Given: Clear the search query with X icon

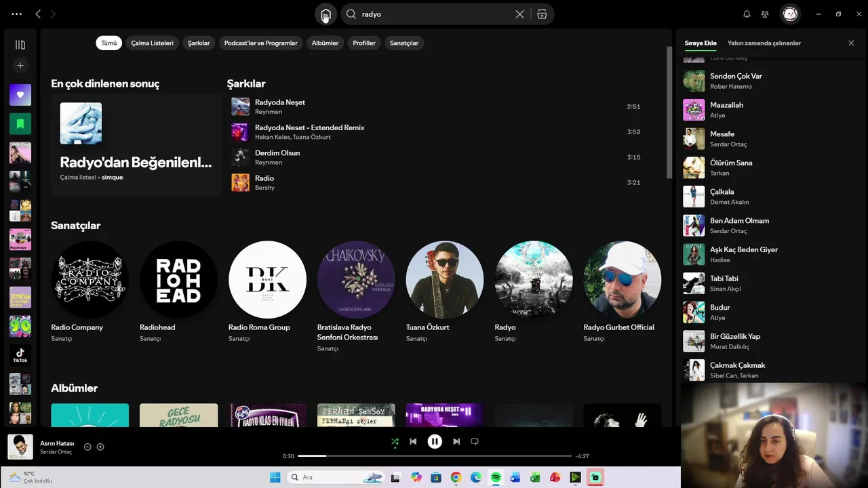Looking at the screenshot, I should [520, 14].
